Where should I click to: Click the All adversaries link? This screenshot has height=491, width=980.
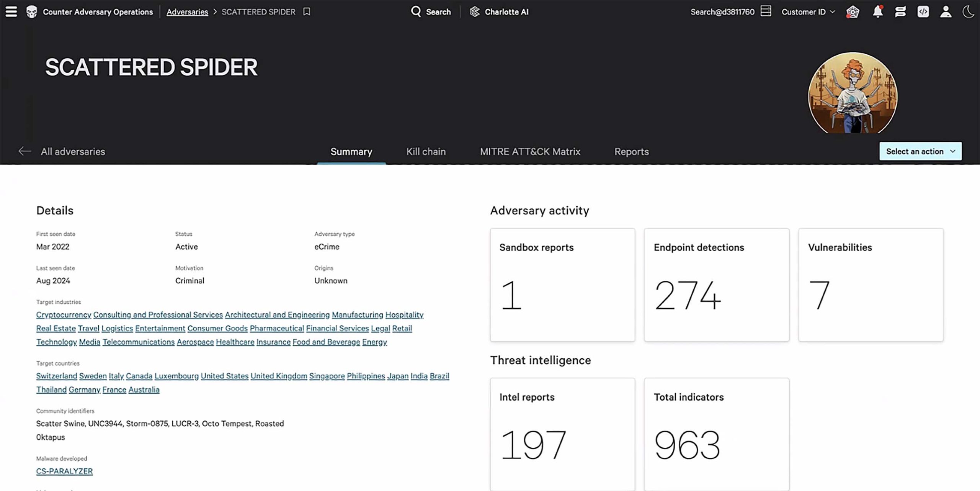pyautogui.click(x=73, y=152)
